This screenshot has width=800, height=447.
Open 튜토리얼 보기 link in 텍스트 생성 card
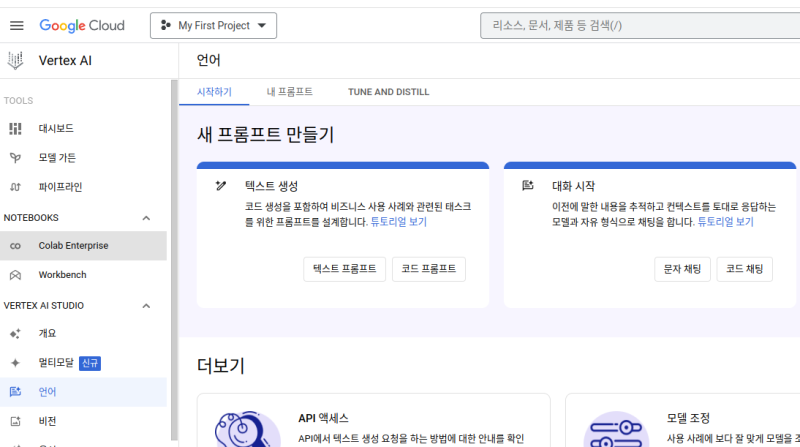398,222
